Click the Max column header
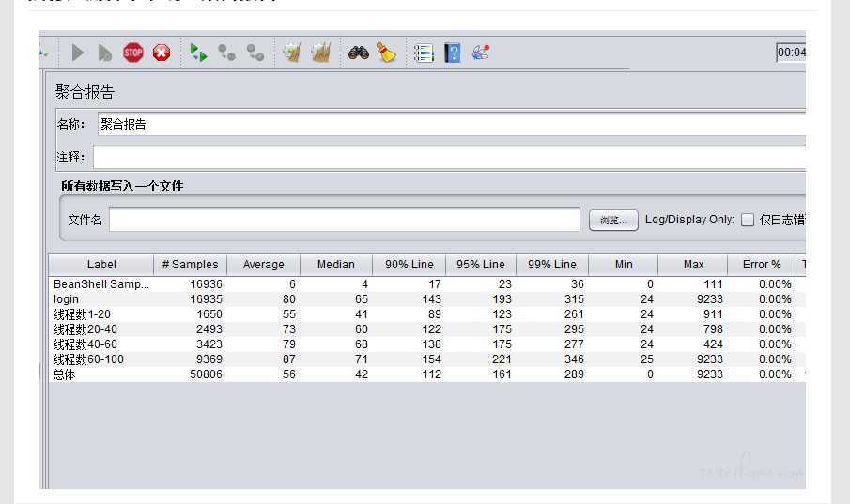The image size is (850, 504). tap(693, 265)
